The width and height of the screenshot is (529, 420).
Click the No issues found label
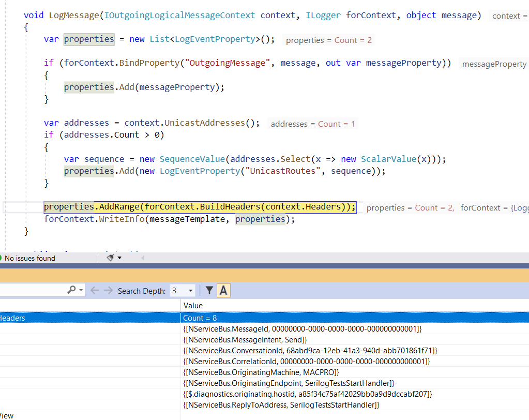pyautogui.click(x=31, y=258)
